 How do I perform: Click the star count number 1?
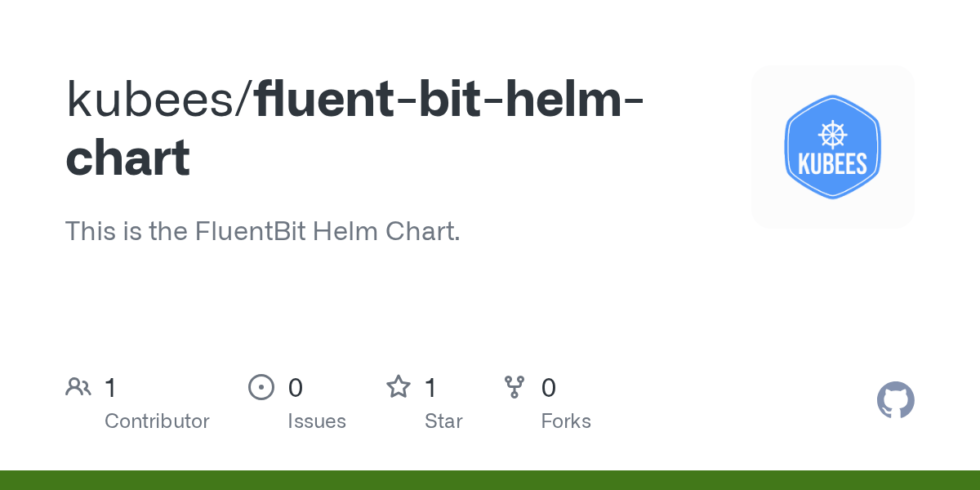(x=430, y=388)
